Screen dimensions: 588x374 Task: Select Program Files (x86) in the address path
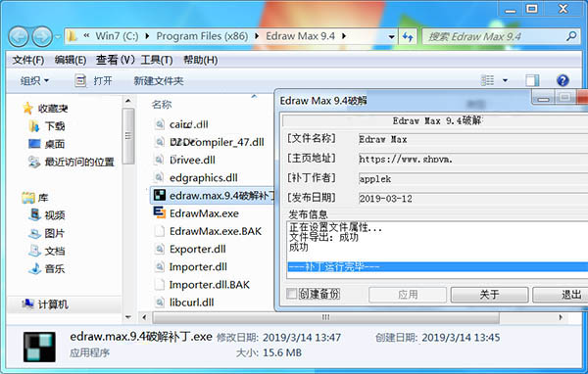[x=202, y=36]
